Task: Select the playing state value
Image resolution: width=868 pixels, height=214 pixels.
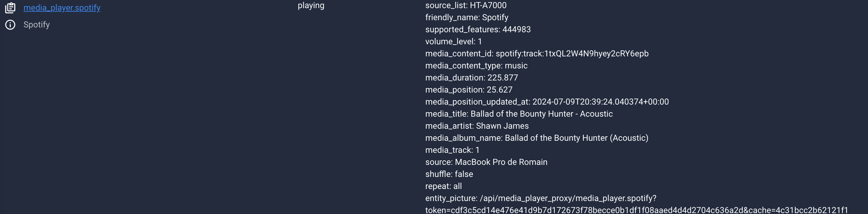Action: pos(311,5)
